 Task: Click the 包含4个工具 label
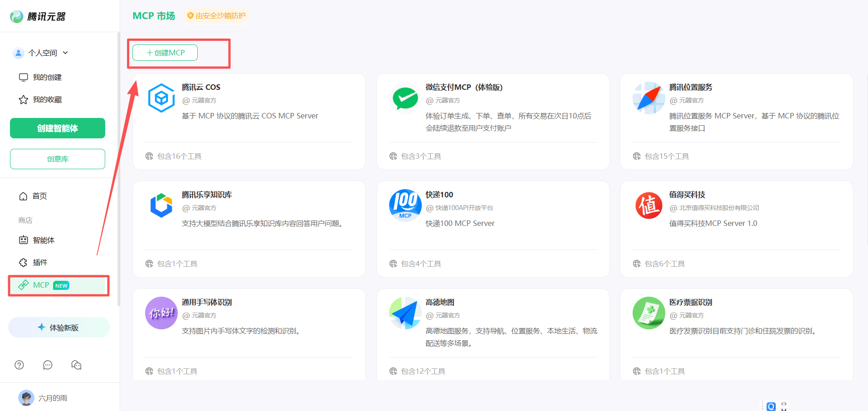(x=421, y=264)
